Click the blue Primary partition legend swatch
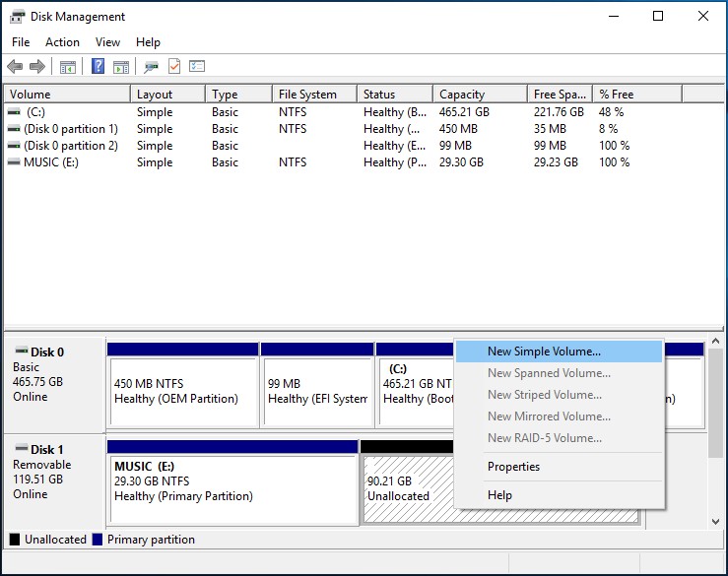This screenshot has height=576, width=728. tap(98, 540)
